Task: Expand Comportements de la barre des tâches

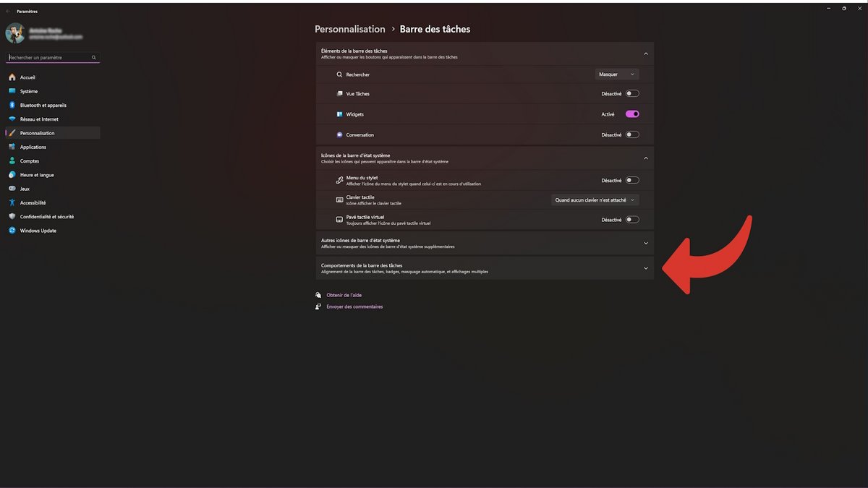Action: 485,268
